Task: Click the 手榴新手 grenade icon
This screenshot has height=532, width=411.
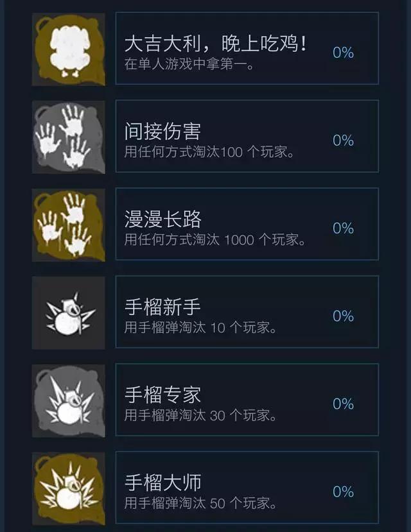Action: [x=69, y=313]
